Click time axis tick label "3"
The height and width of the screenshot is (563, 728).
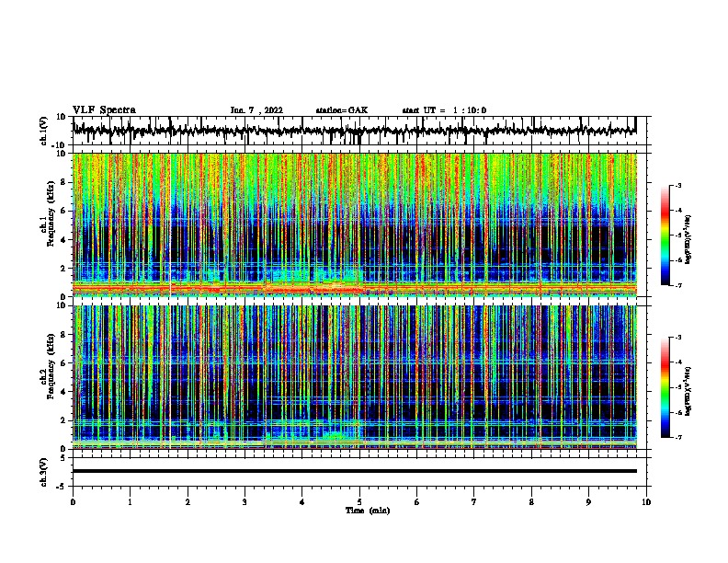[245, 502]
